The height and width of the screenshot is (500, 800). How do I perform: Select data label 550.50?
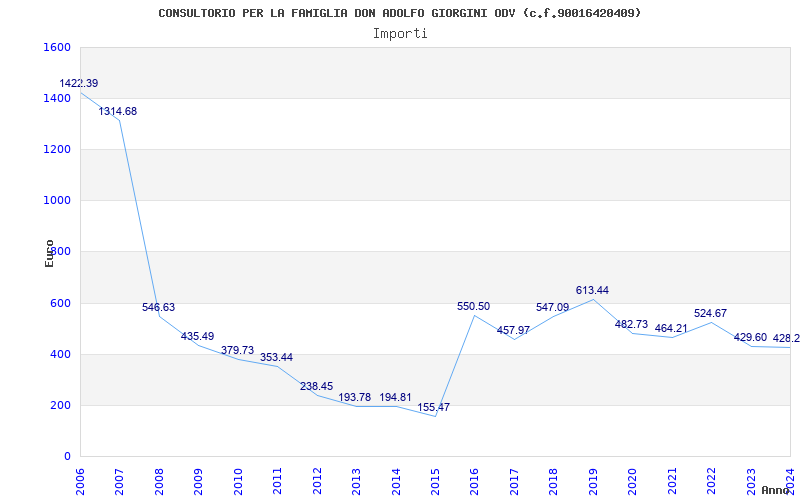click(x=473, y=306)
